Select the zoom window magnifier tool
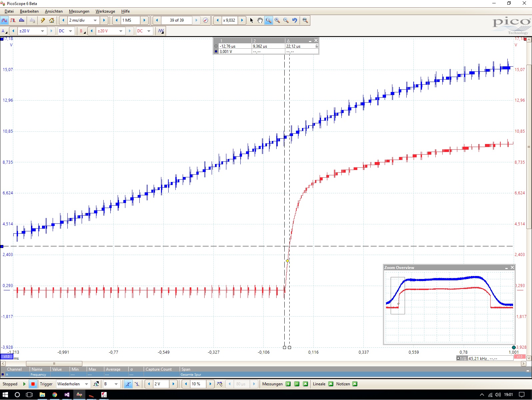 (x=269, y=20)
